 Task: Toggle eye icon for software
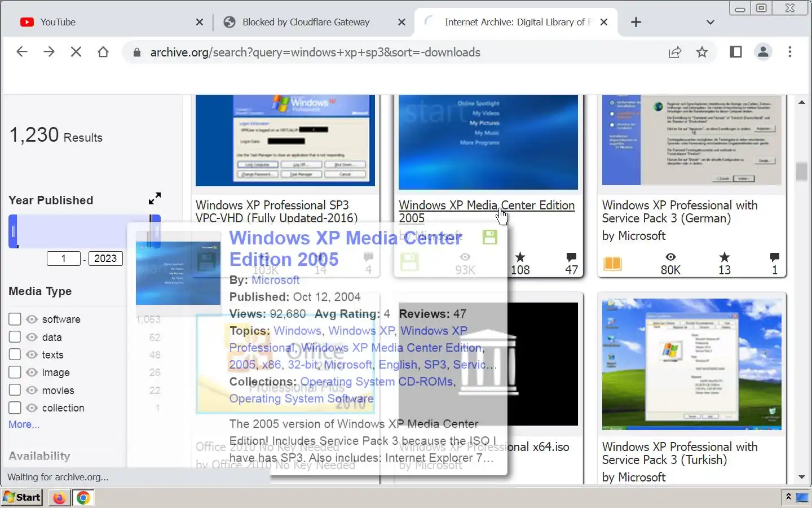(x=32, y=319)
